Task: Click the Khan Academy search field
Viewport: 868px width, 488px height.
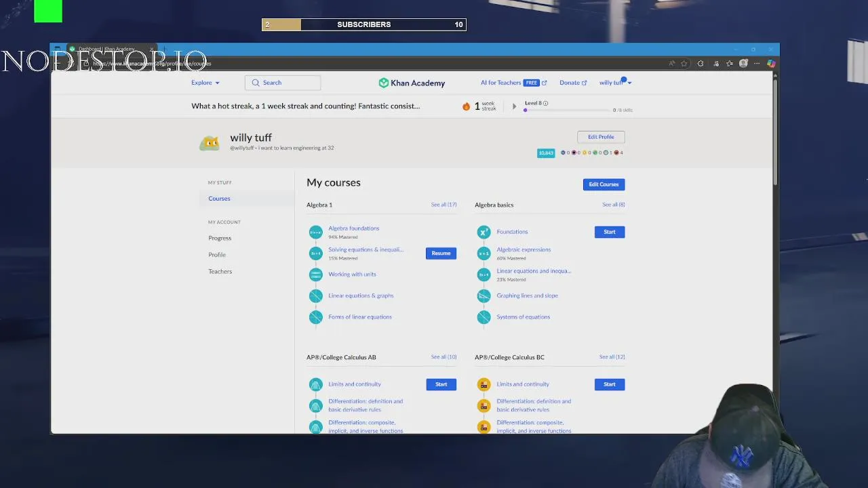Action: click(x=283, y=83)
